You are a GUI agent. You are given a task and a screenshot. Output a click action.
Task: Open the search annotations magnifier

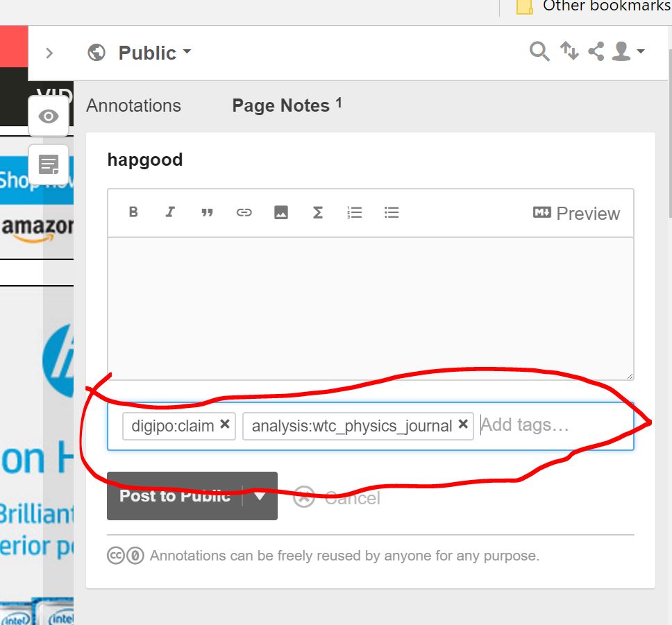pos(539,51)
